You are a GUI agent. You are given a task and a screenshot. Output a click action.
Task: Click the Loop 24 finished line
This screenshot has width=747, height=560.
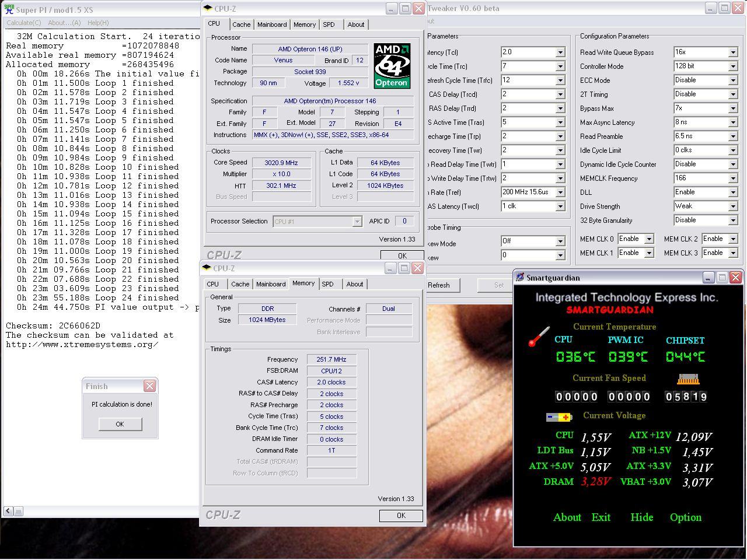[98, 297]
